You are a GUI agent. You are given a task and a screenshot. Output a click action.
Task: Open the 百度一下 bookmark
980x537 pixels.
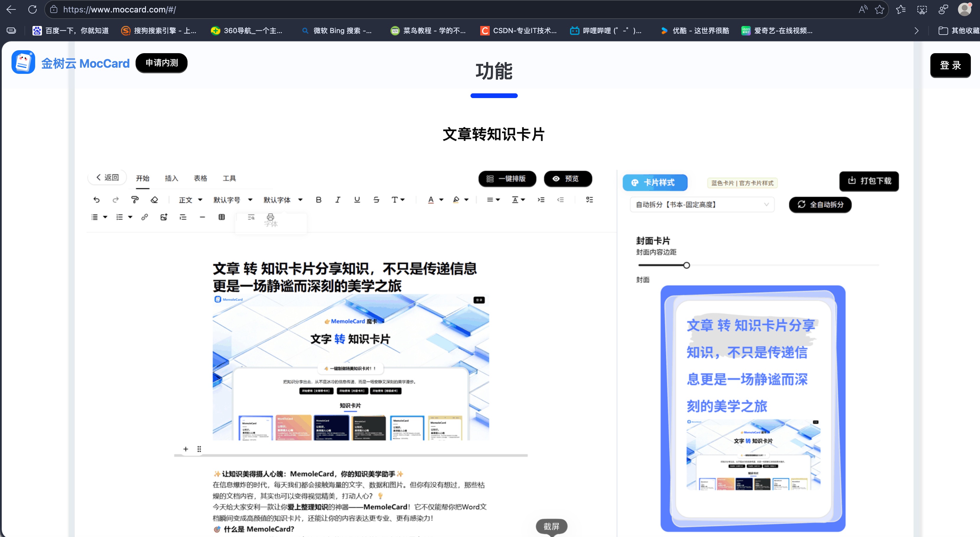[x=71, y=30]
